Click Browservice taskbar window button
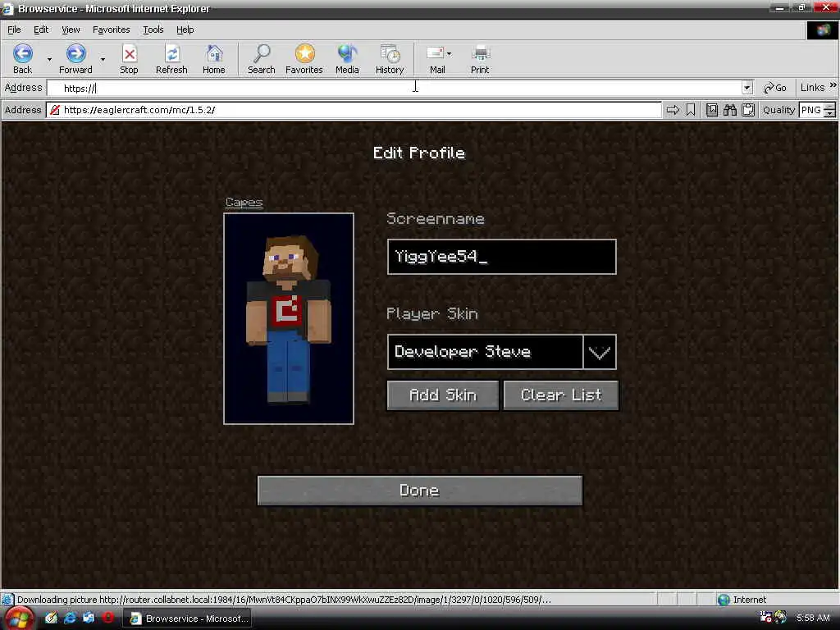The image size is (840, 630). [188, 619]
